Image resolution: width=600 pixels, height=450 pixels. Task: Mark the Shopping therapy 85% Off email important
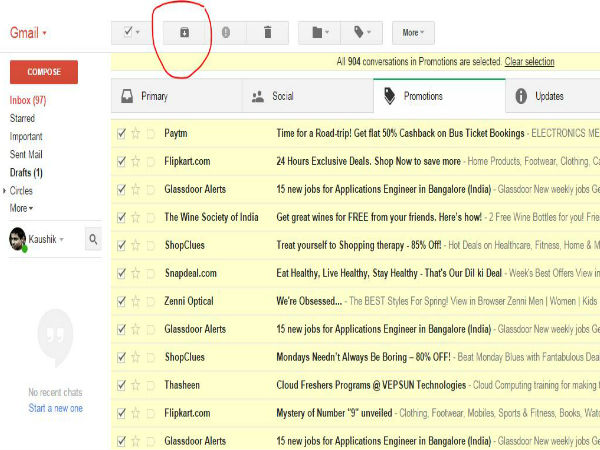tap(150, 245)
